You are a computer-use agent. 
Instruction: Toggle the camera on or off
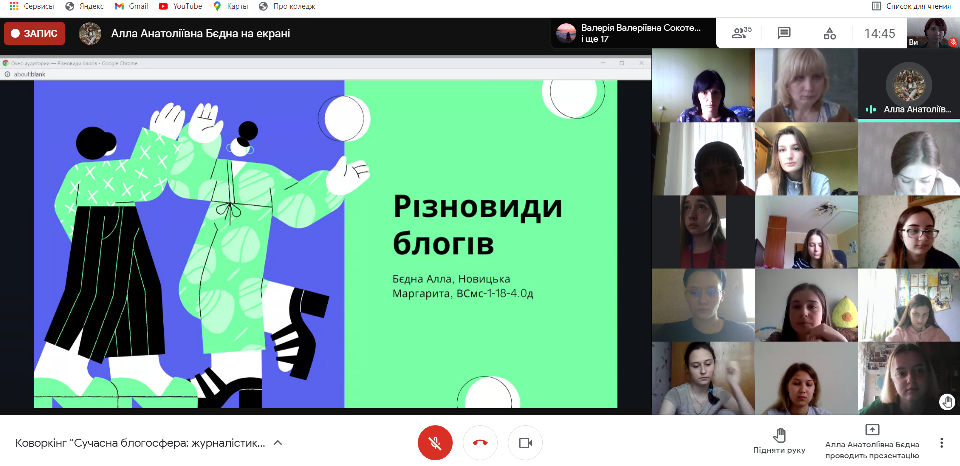click(525, 442)
